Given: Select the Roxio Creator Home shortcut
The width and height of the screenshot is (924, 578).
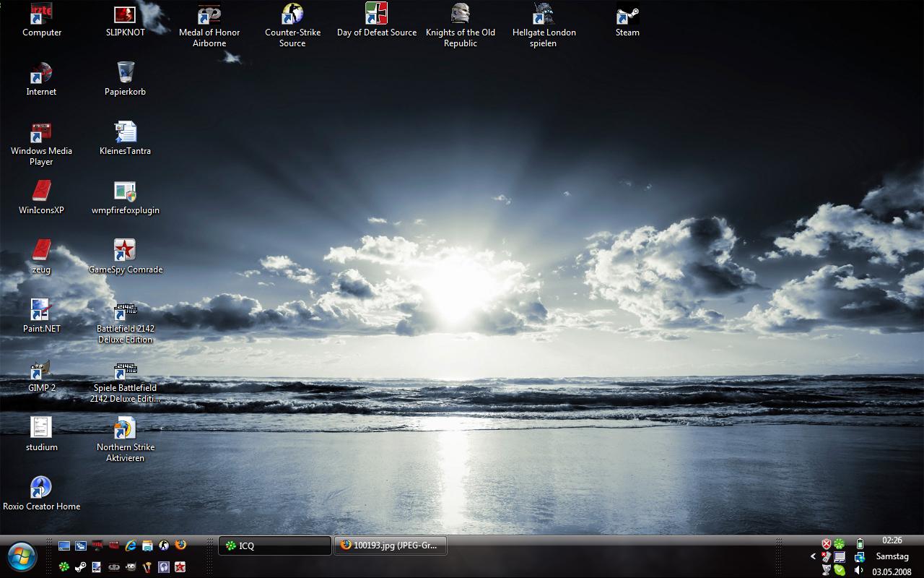Looking at the screenshot, I should 41,488.
